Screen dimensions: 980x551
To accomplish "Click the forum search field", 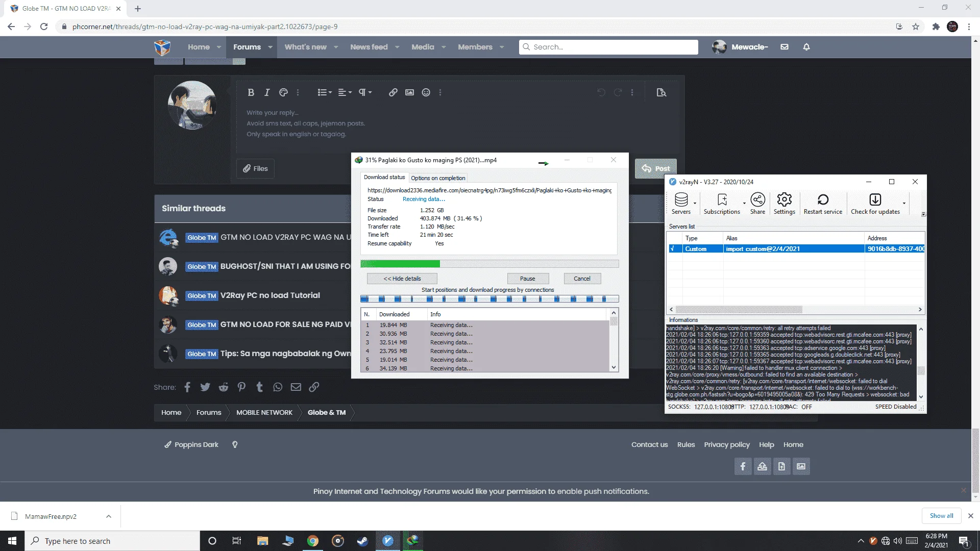I will click(608, 47).
